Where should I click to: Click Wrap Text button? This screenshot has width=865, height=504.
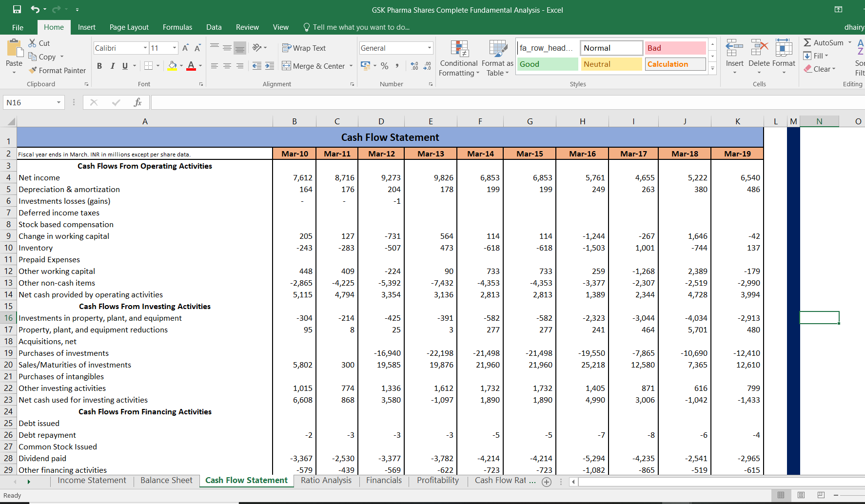click(304, 48)
